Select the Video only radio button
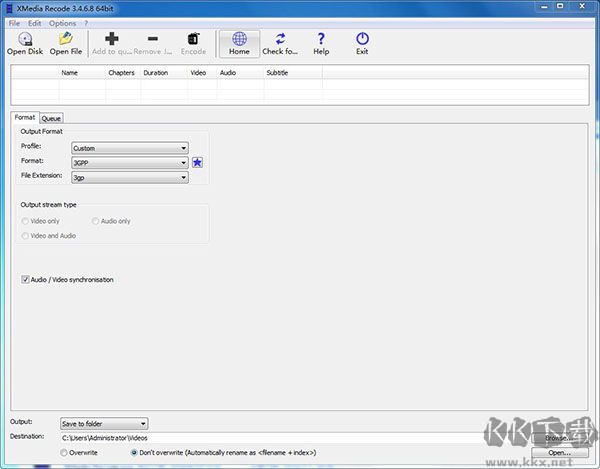The image size is (600, 469). pyautogui.click(x=25, y=221)
